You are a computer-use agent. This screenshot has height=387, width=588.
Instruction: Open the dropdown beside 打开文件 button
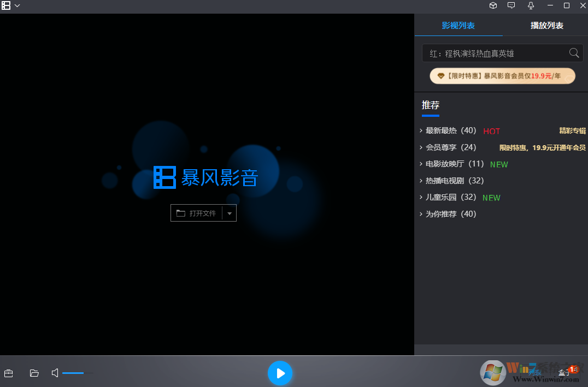pos(230,213)
